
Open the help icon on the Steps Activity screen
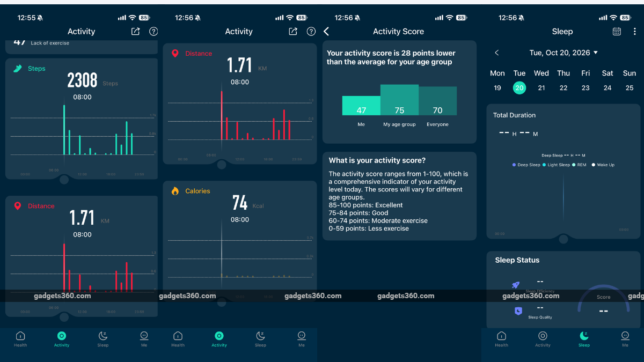coord(153,32)
